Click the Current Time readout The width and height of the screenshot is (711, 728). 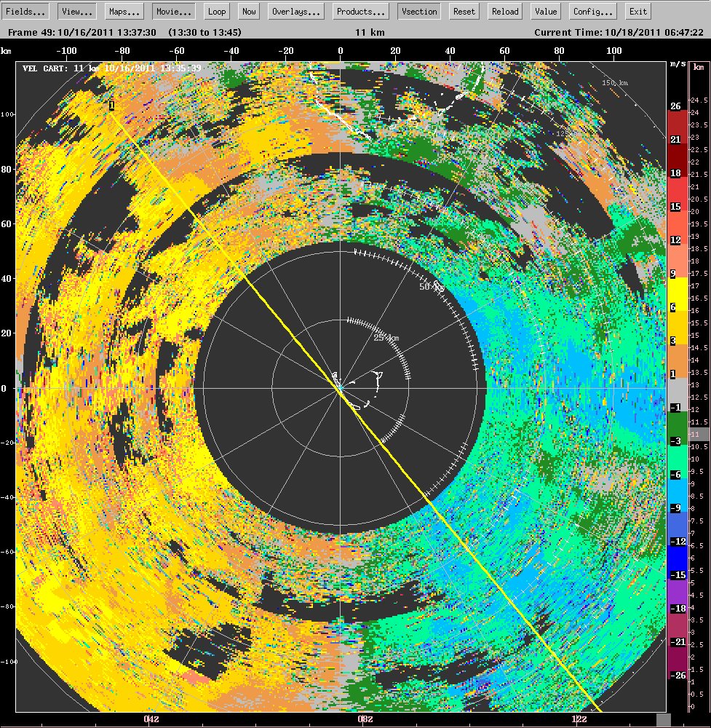pos(619,32)
